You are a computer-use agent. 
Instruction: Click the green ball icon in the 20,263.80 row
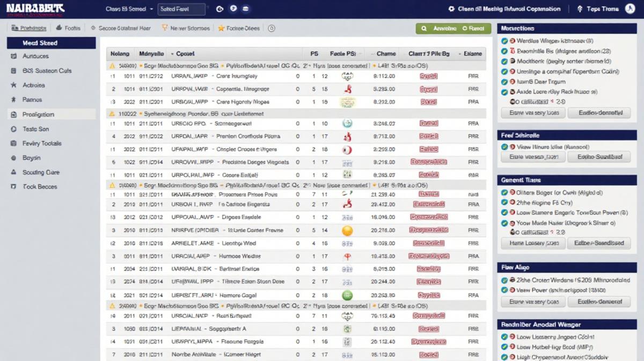click(347, 294)
